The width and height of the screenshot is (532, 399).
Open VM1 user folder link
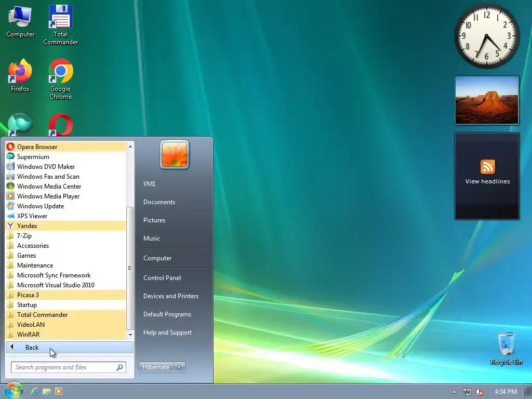click(149, 184)
